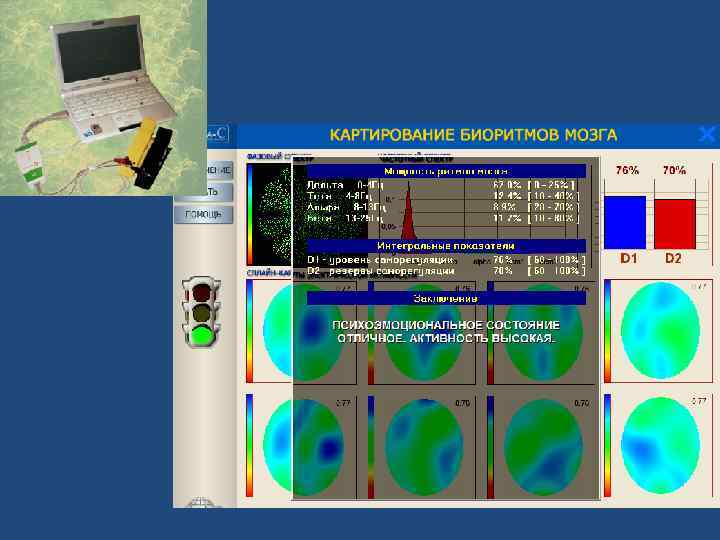Image resolution: width=720 pixels, height=540 pixels.
Task: Click the 76% value above the D1 bar
Action: click(627, 170)
